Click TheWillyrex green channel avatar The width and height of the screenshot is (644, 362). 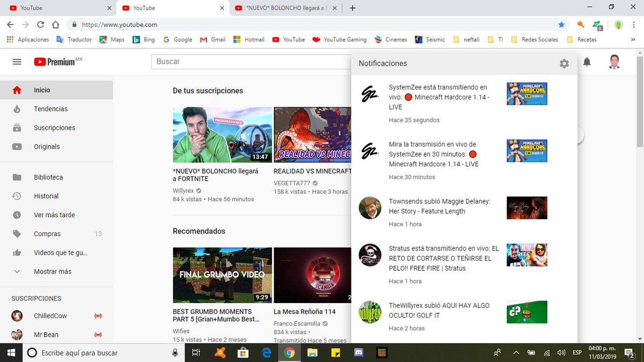[370, 312]
